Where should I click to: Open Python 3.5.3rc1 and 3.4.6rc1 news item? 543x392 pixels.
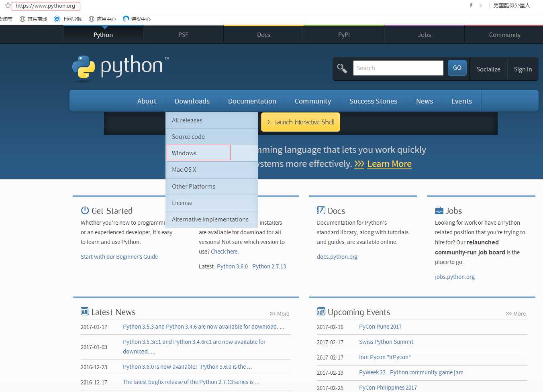194,347
